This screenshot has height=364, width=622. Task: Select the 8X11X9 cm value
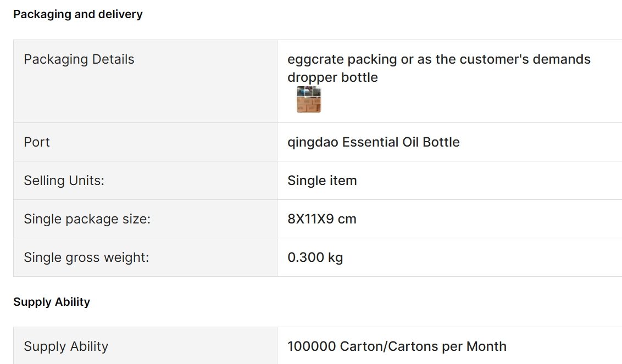(x=321, y=219)
